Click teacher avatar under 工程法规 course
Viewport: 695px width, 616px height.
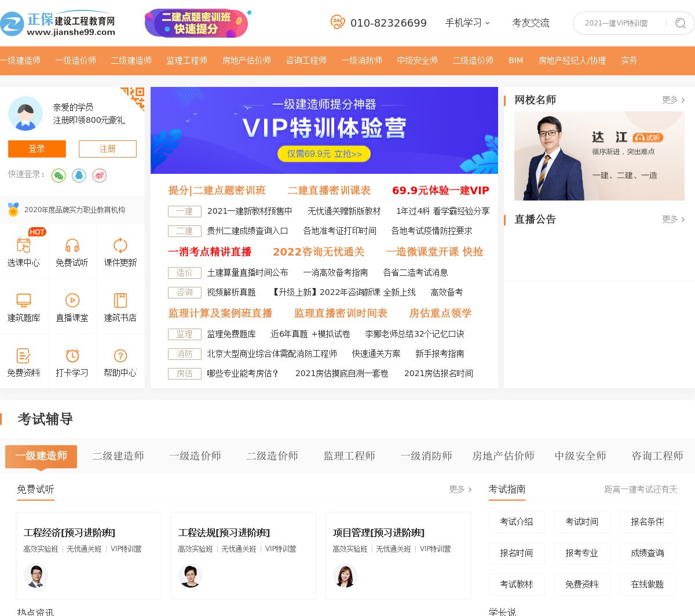click(x=191, y=576)
